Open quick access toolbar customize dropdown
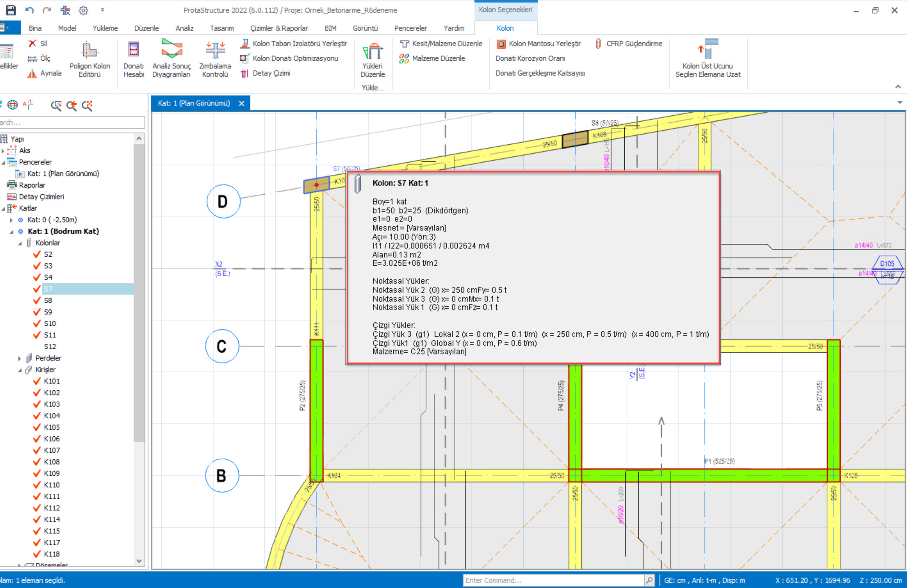Screen dimensions: 907x588 [x=102, y=10]
